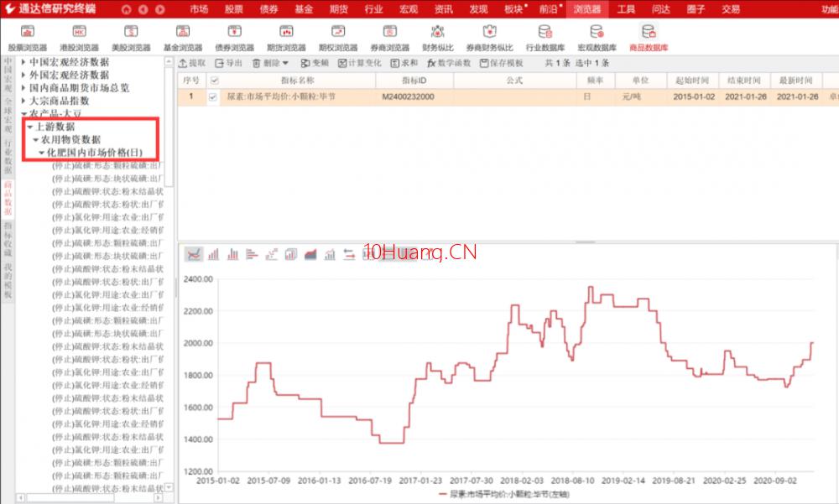Uncheck the checkbox for row 1 尿素 indicator

pyautogui.click(x=213, y=96)
